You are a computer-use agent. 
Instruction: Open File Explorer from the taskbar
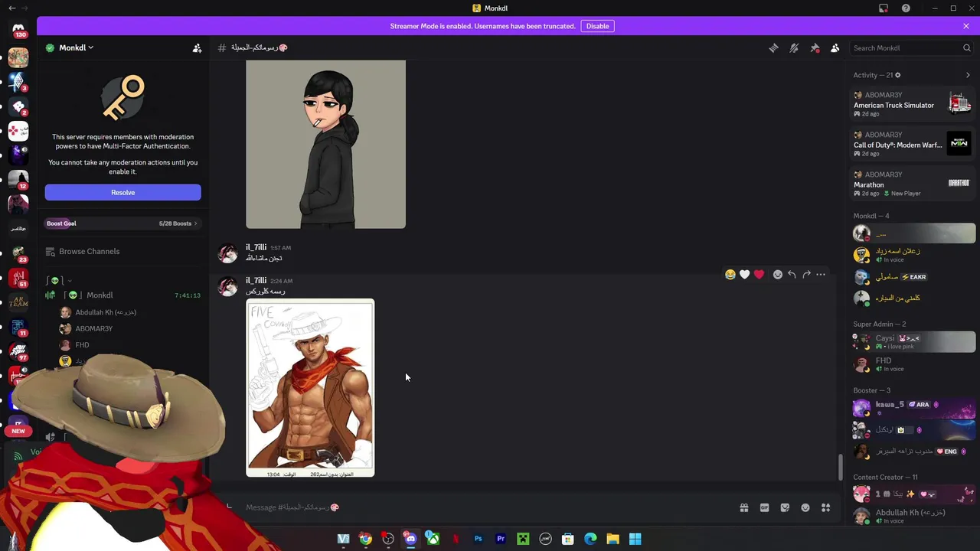pyautogui.click(x=612, y=539)
